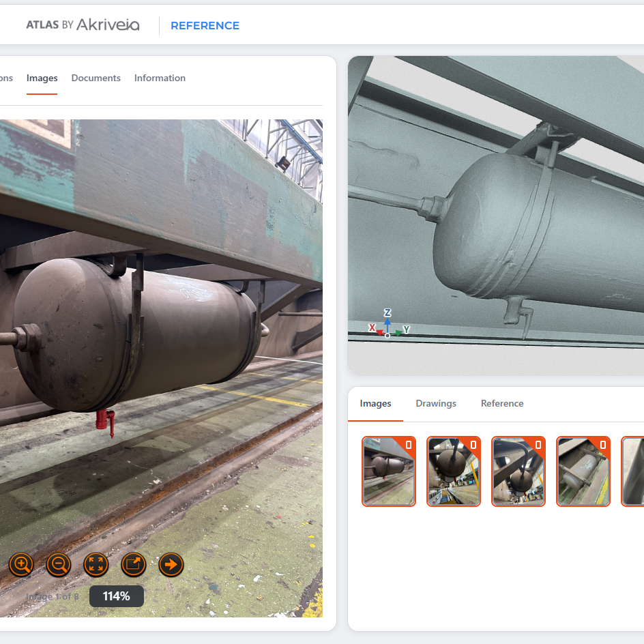Click the REFERENCE header link
Screen dimensions: 644x644
pyautogui.click(x=205, y=25)
